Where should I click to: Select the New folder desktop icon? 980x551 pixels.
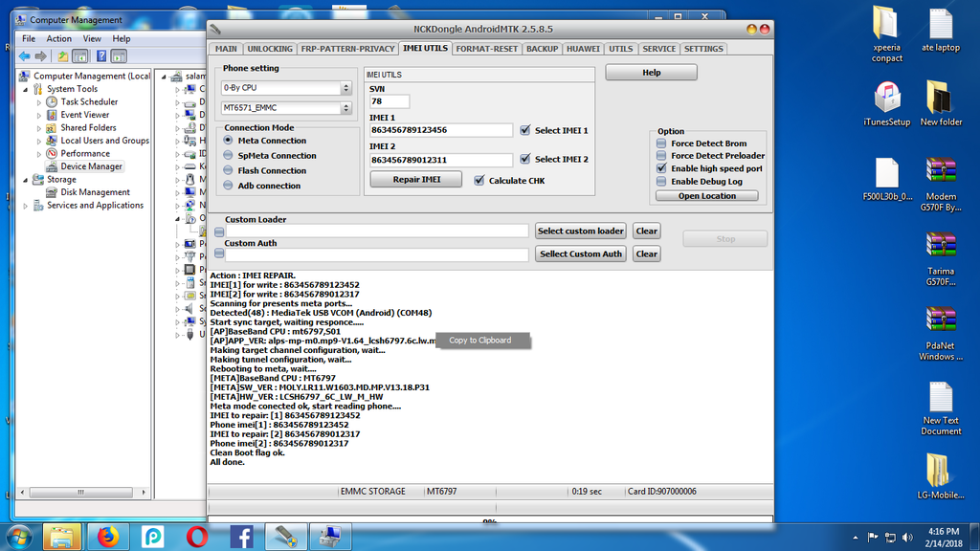[940, 103]
